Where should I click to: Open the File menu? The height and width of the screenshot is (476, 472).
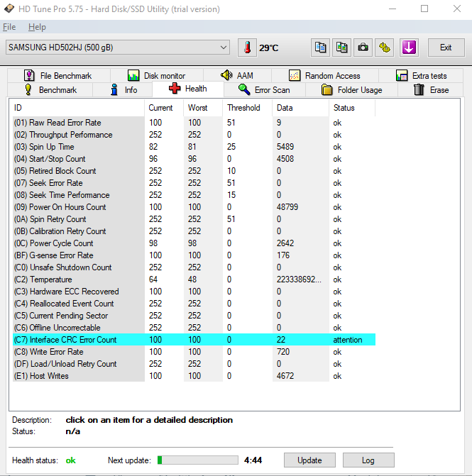click(x=9, y=27)
